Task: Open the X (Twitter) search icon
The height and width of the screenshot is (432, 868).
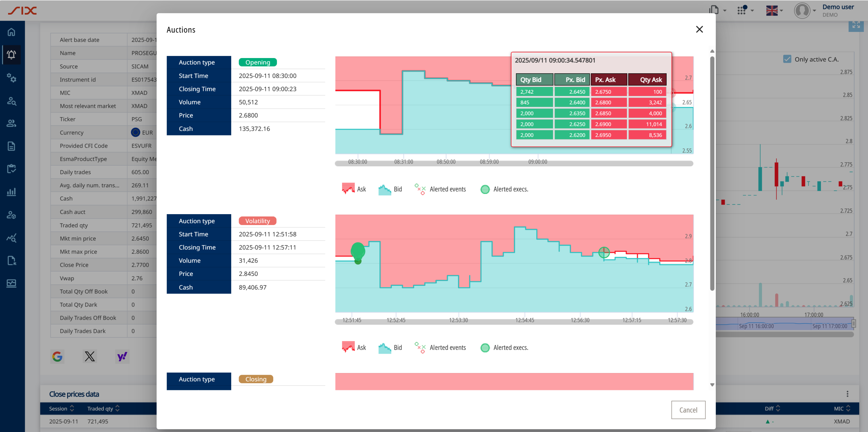Action: coord(90,356)
